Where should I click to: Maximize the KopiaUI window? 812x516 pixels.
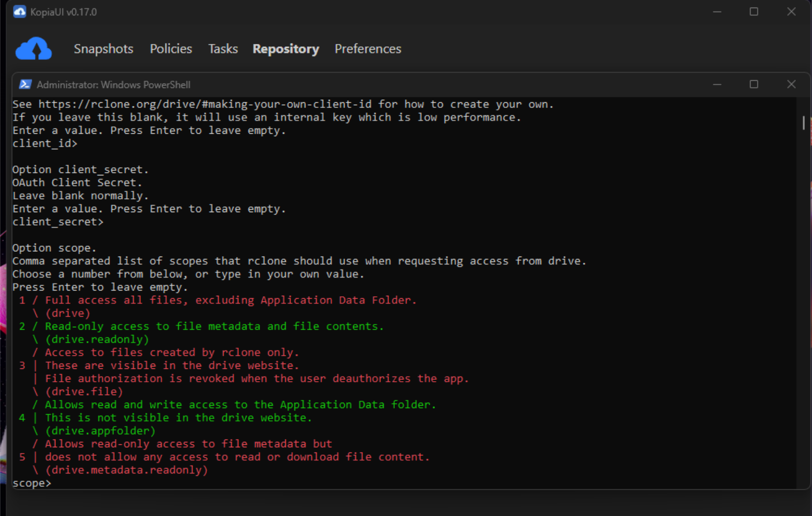[x=754, y=11]
